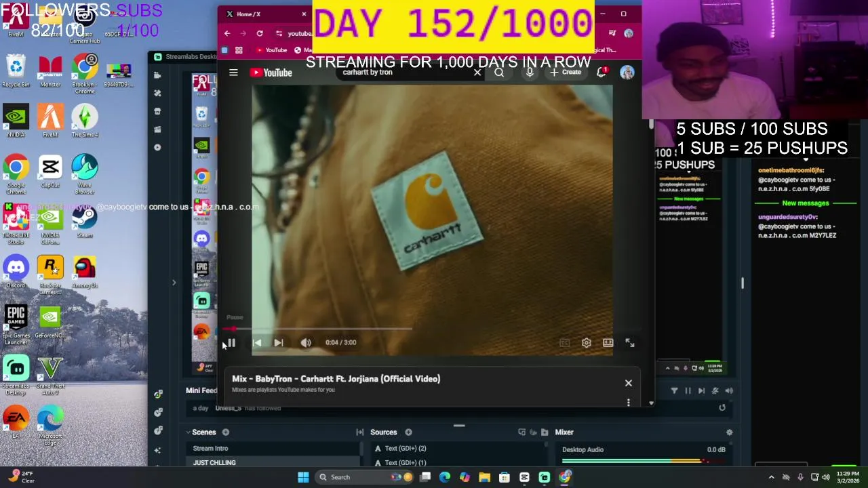
Task: Add a new source in Streamlabs
Action: 408,432
